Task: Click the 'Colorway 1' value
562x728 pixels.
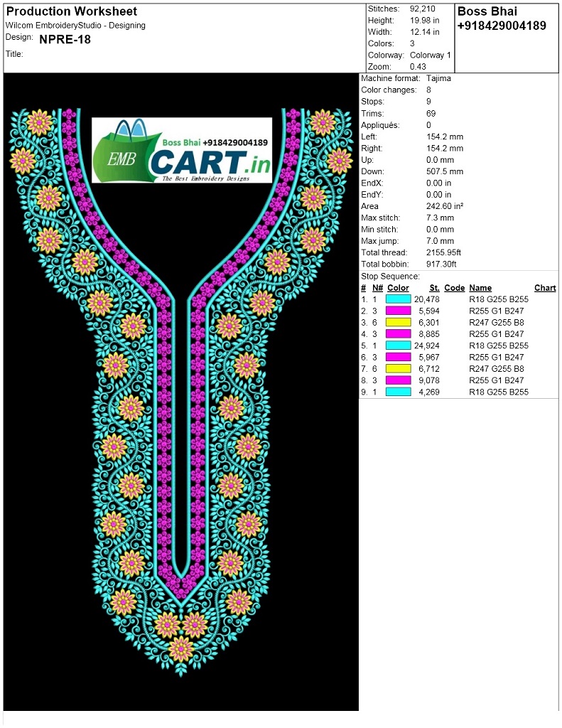Action: (x=430, y=55)
